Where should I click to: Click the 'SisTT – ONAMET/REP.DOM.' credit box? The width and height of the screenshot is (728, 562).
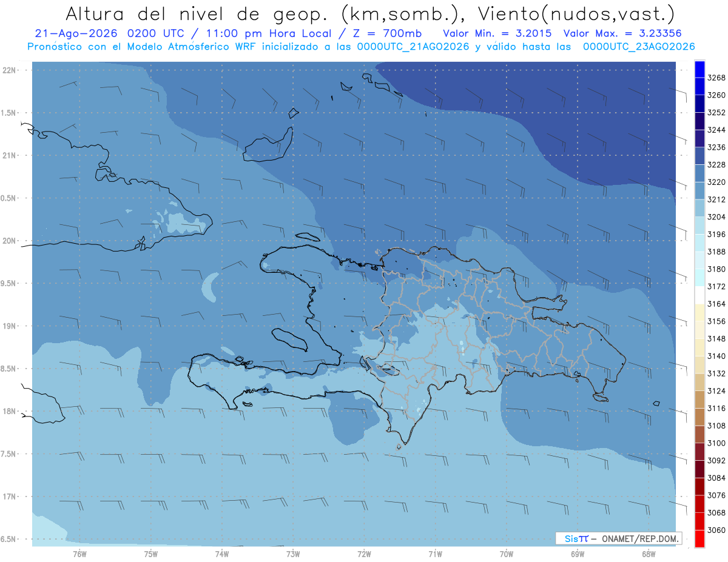[x=618, y=538]
